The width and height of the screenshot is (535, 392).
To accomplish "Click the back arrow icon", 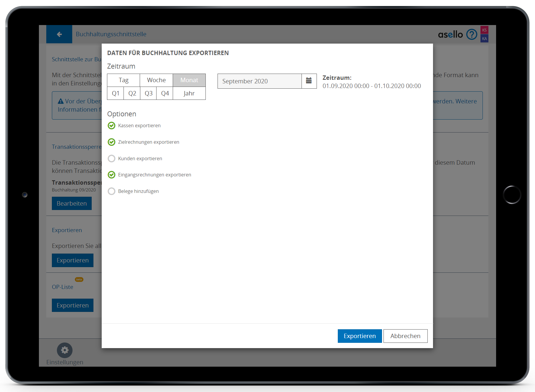I will tap(59, 34).
